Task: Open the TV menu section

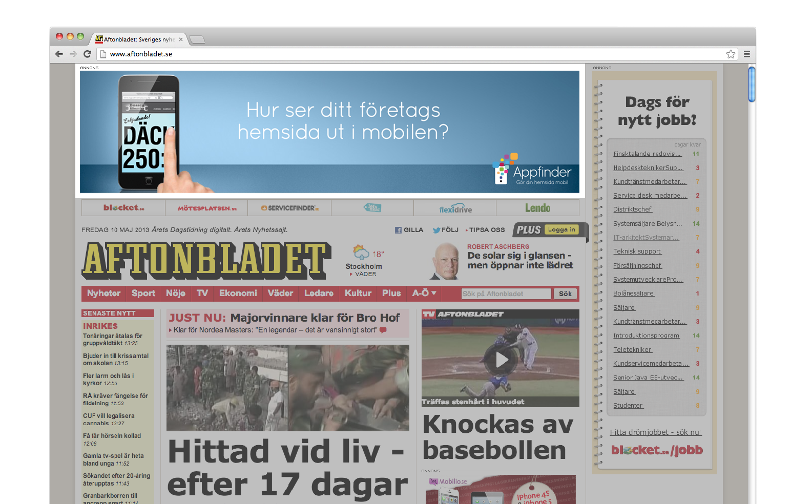Action: 202,293
